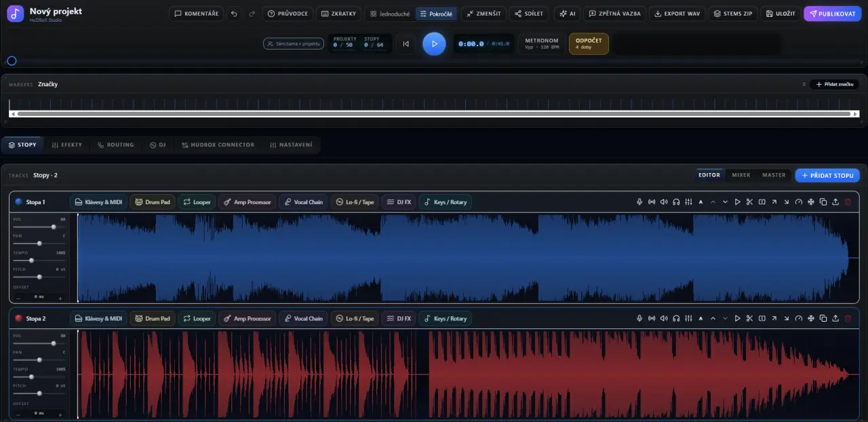Click the move arrows icon on Stopa 1
Viewport: 868px width, 422px height.
(x=810, y=202)
